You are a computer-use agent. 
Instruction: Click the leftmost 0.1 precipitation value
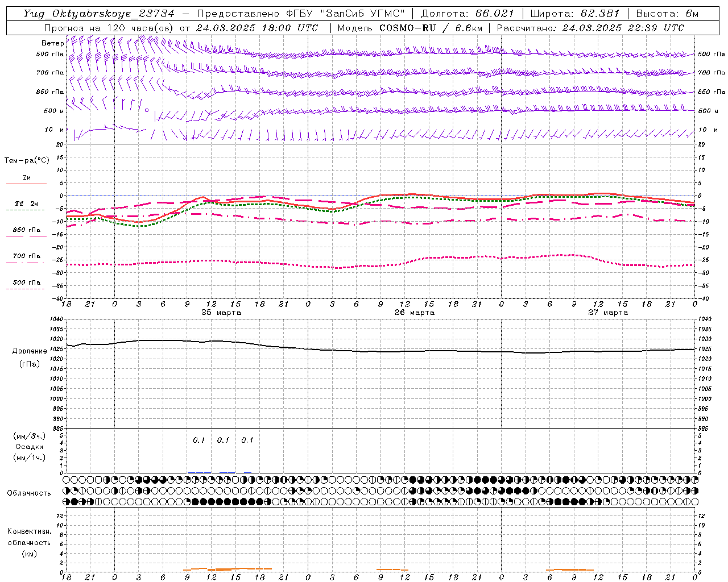[x=198, y=440]
